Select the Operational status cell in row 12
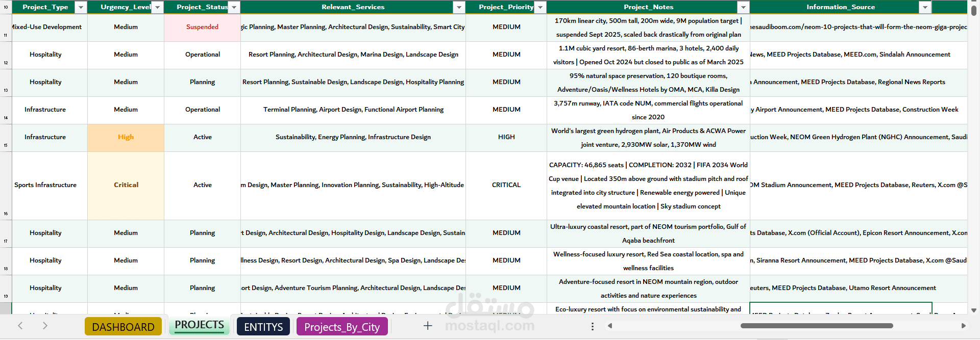The height and width of the screenshot is (340, 980). click(202, 55)
